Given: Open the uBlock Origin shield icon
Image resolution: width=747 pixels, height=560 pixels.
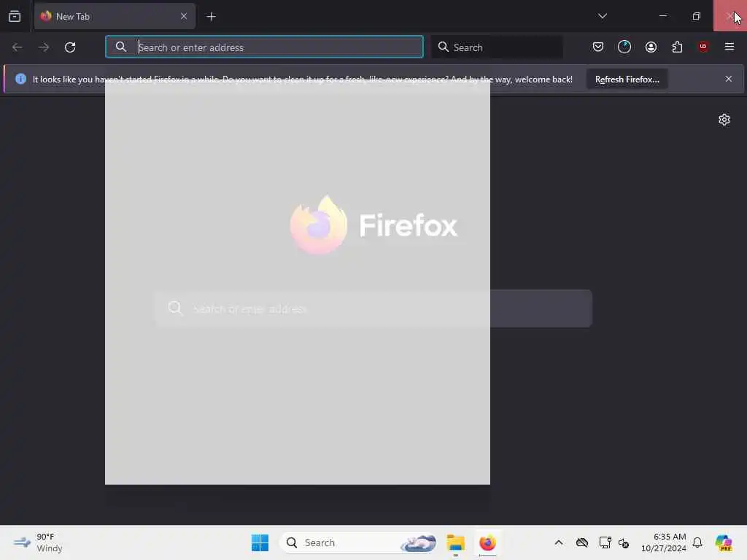Looking at the screenshot, I should click(x=703, y=47).
